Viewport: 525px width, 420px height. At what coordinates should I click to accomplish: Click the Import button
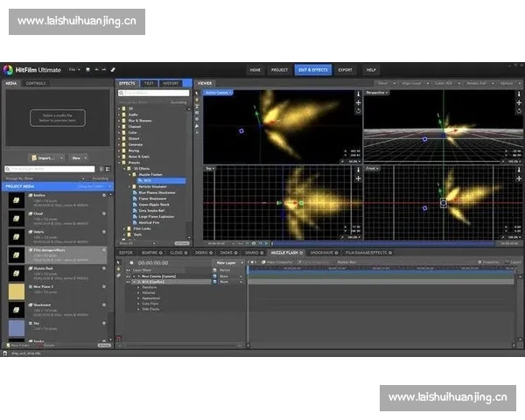[x=45, y=158]
